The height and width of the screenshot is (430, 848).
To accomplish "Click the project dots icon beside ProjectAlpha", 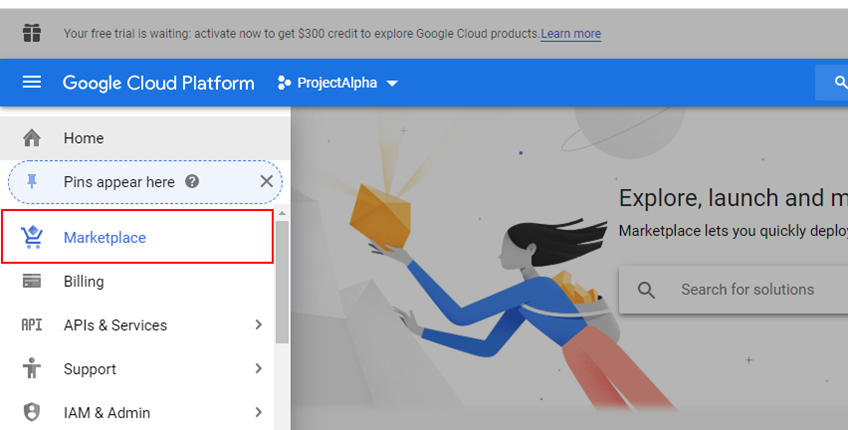I will tap(284, 83).
